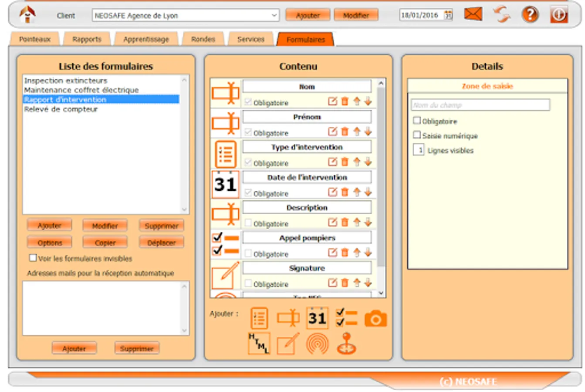
Task: Click the envelope mail icon in top bar
Action: [x=473, y=14]
